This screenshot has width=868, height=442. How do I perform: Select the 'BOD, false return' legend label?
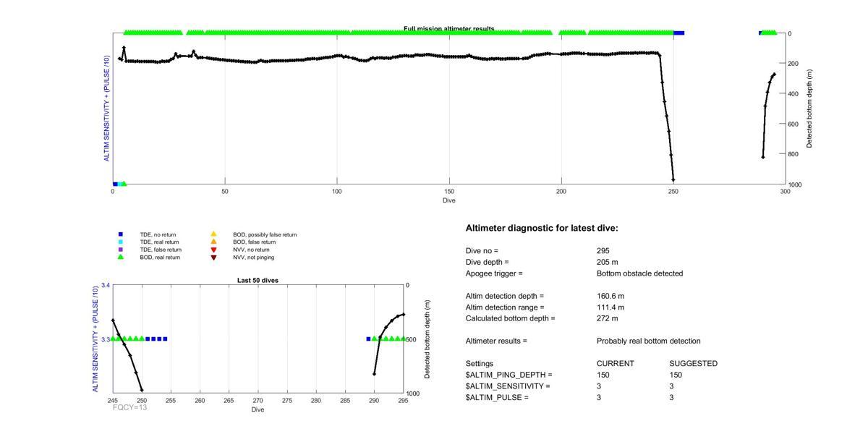pos(254,242)
